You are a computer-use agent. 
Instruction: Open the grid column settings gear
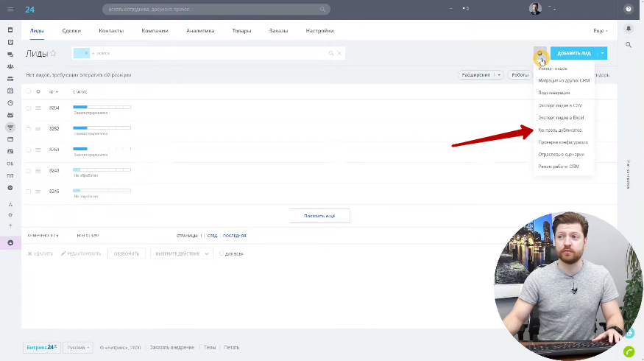click(x=38, y=91)
